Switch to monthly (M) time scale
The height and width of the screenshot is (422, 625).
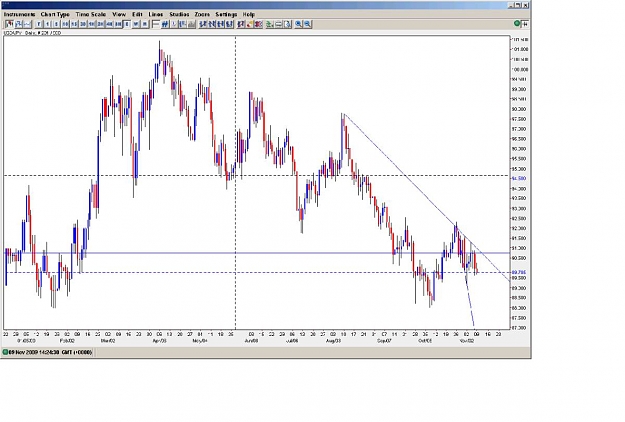click(145, 24)
